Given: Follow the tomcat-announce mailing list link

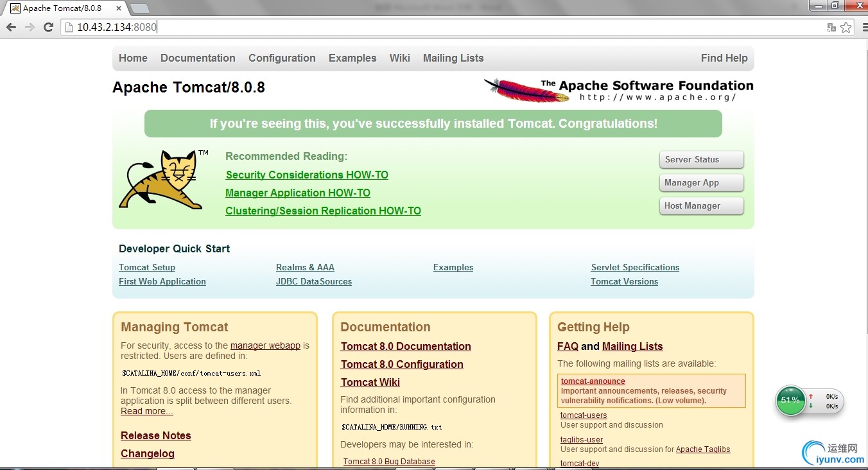Looking at the screenshot, I should [593, 381].
